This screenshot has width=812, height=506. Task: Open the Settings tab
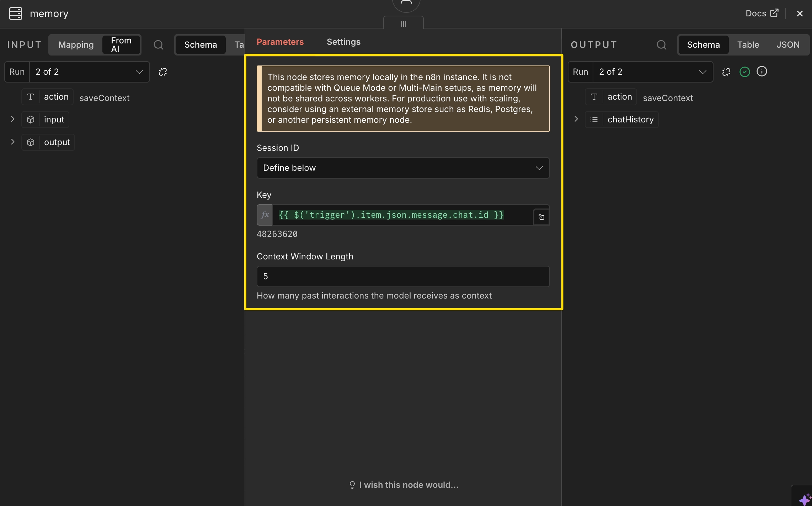(343, 42)
